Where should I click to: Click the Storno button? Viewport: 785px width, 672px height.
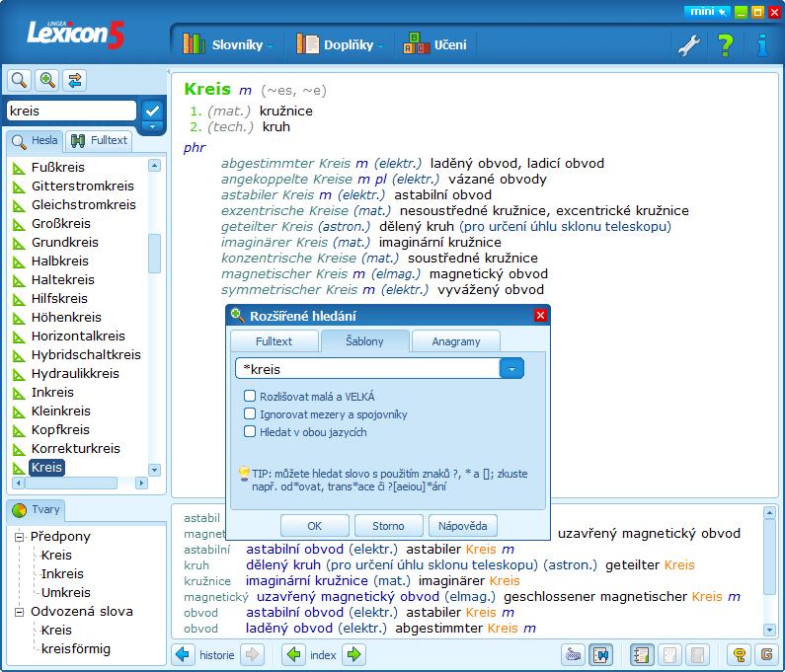tap(388, 526)
